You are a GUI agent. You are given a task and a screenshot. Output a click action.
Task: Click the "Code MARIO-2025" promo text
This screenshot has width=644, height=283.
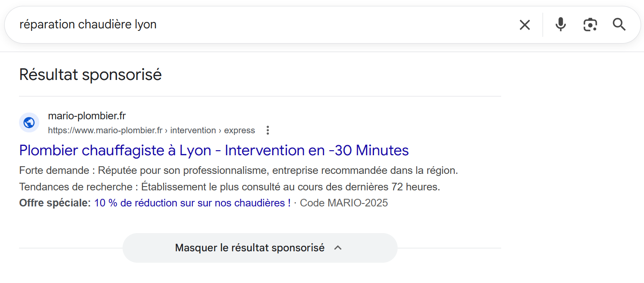click(x=344, y=203)
